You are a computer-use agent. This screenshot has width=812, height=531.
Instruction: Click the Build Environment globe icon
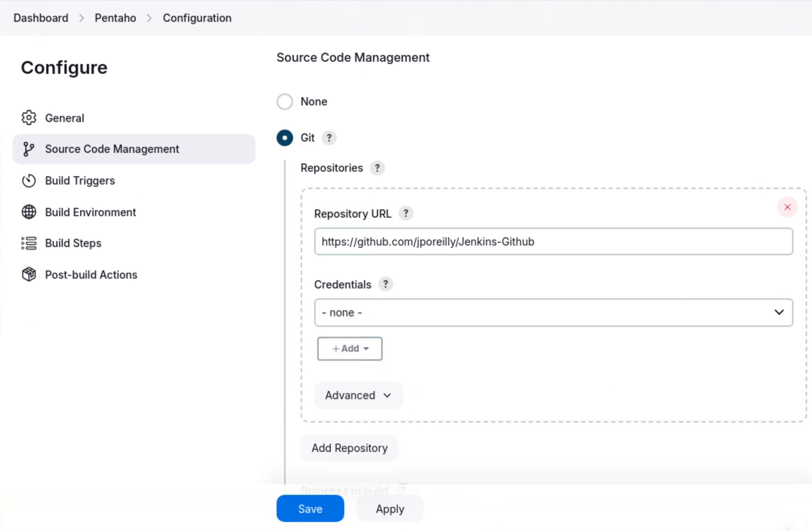(x=29, y=212)
